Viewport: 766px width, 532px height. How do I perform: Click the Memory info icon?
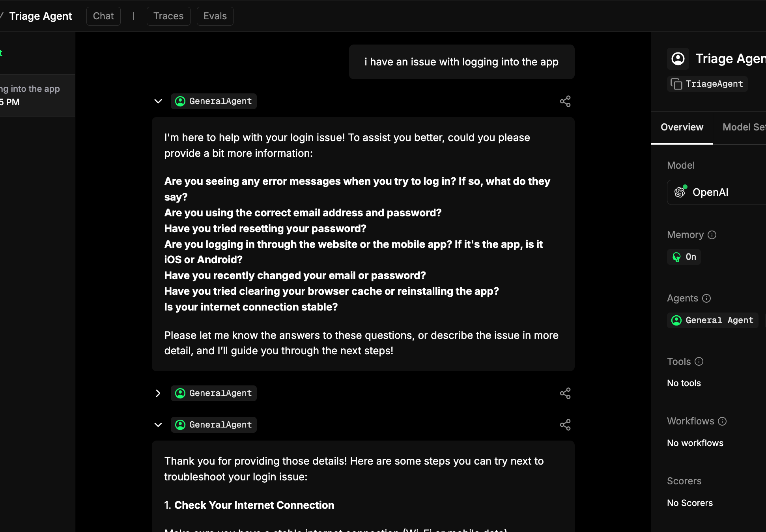pos(712,235)
